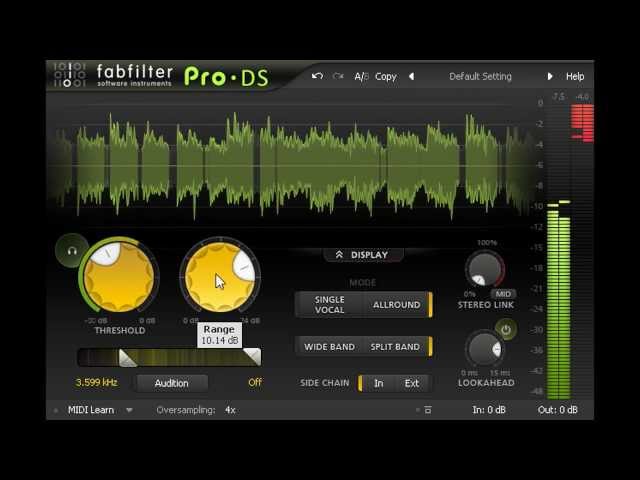Toggle the lookahead power button
This screenshot has width=640, height=480.
(x=506, y=330)
